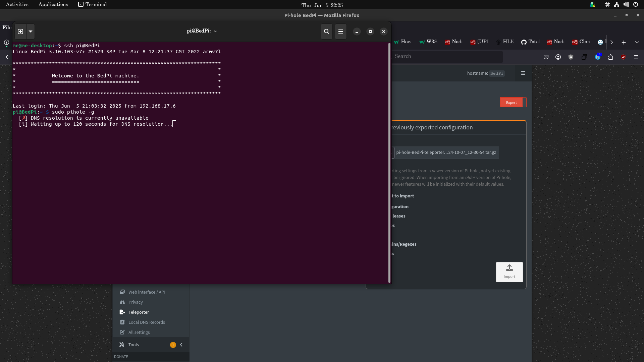Click the brightness icon in the system tray
The image size is (644, 362).
coord(607,5)
